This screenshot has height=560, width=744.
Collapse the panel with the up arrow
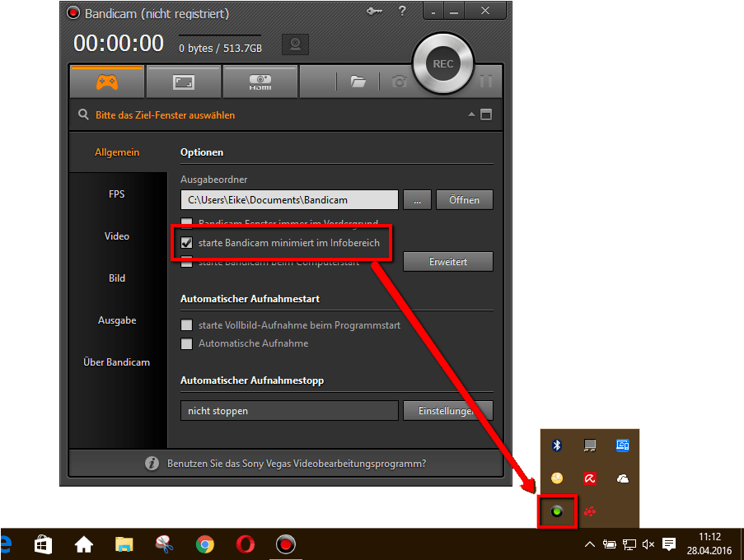pos(471,114)
